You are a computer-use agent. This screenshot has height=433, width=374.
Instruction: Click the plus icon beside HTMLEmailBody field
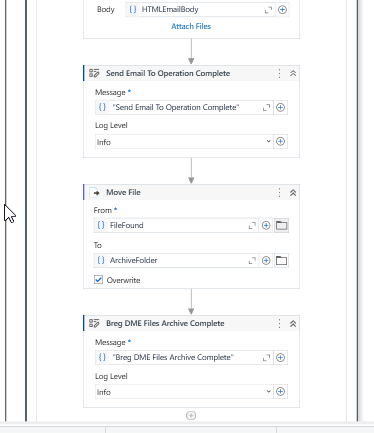coord(282,10)
